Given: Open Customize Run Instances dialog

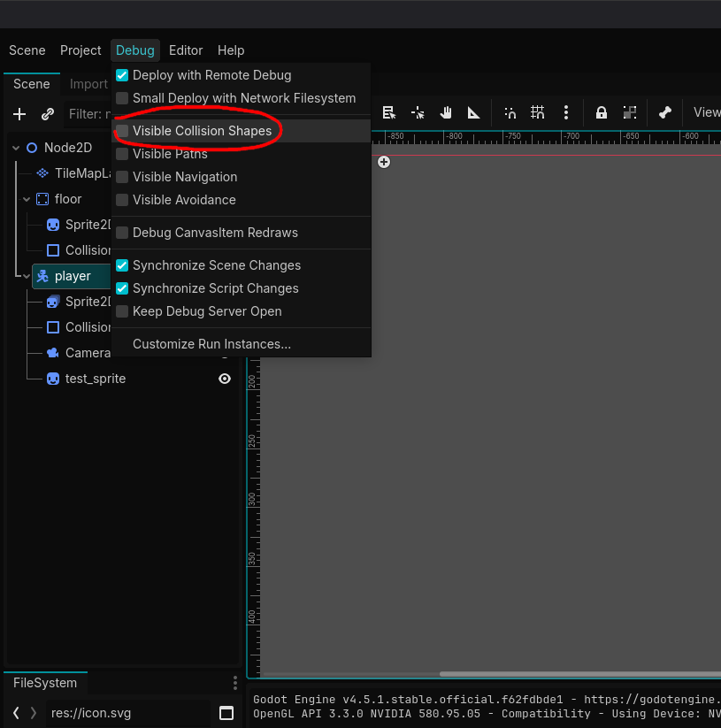Looking at the screenshot, I should coord(211,344).
